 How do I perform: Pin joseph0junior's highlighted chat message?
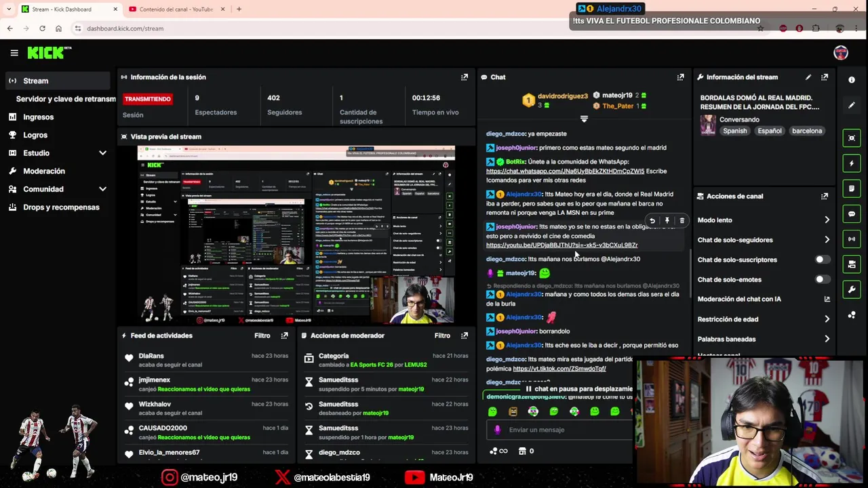point(667,220)
